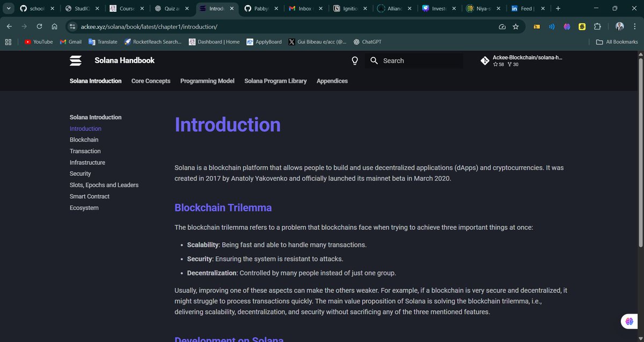The image size is (644, 342).
Task: Click the install/cast icon in address bar
Action: (502, 26)
